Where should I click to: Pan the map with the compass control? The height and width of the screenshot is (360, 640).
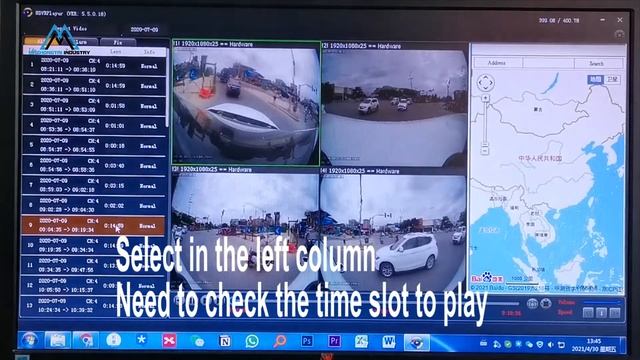point(485,83)
